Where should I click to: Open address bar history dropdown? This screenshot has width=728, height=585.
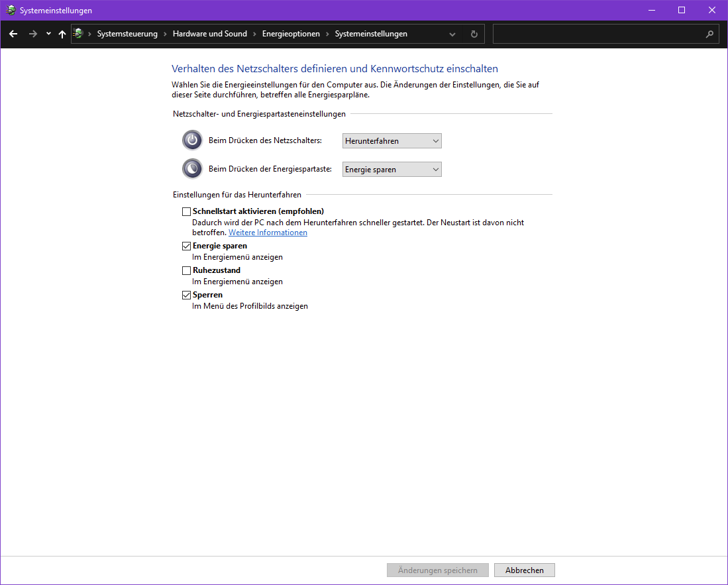tap(452, 34)
